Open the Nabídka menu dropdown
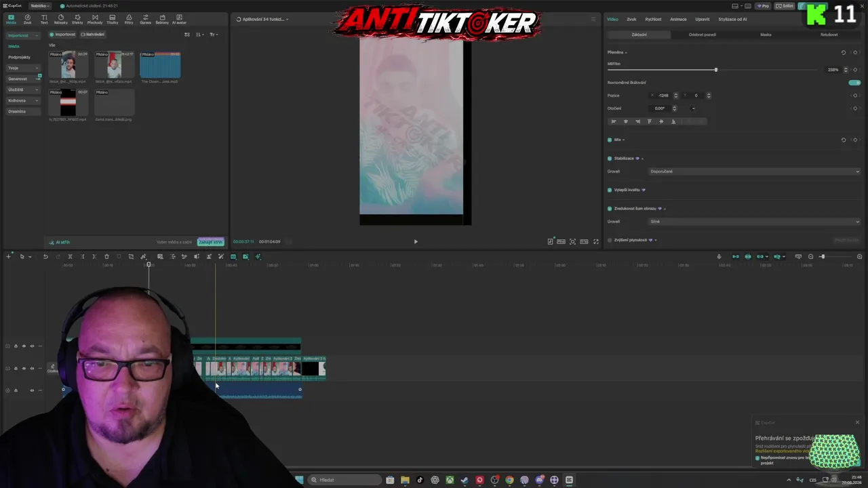The width and height of the screenshot is (868, 488). click(40, 5)
